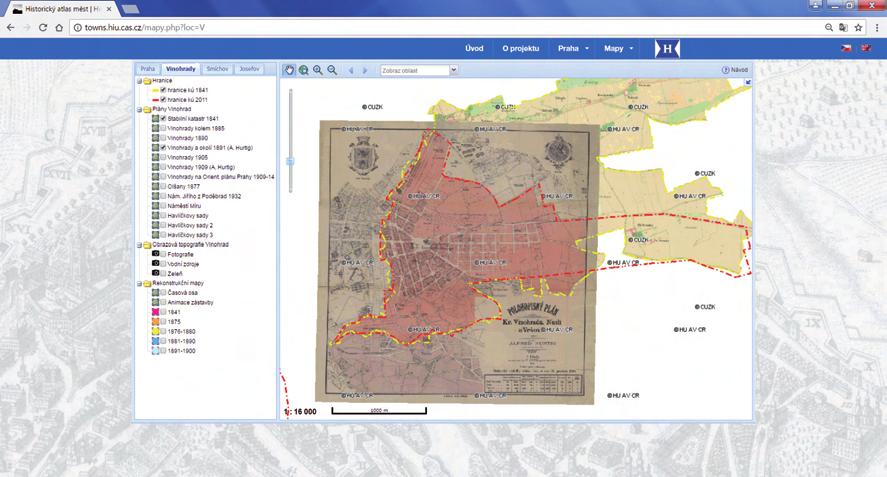
Task: Select the pan hand tool
Action: click(289, 70)
